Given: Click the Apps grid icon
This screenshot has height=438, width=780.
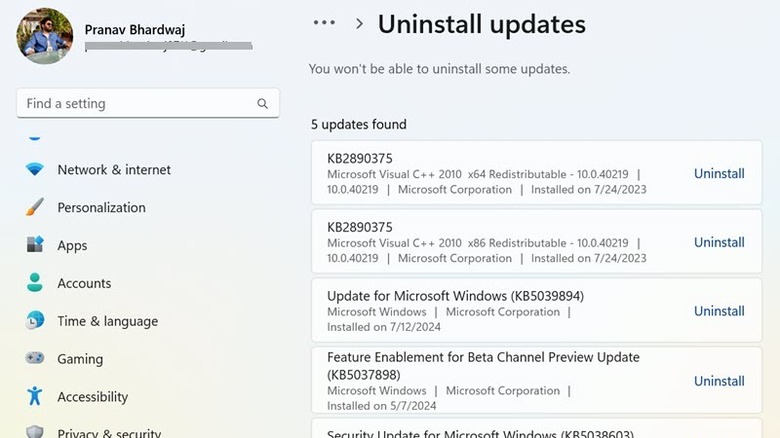Looking at the screenshot, I should tap(35, 245).
